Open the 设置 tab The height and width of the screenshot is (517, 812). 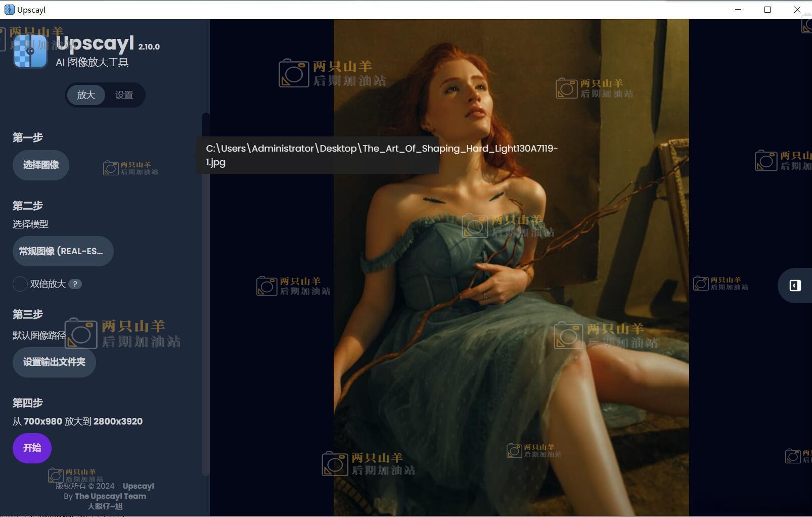124,95
